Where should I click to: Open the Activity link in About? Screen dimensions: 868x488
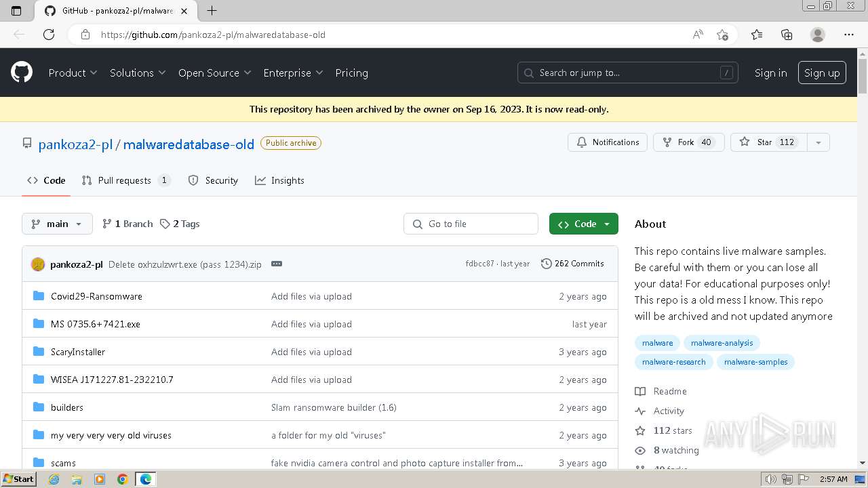(x=660, y=411)
